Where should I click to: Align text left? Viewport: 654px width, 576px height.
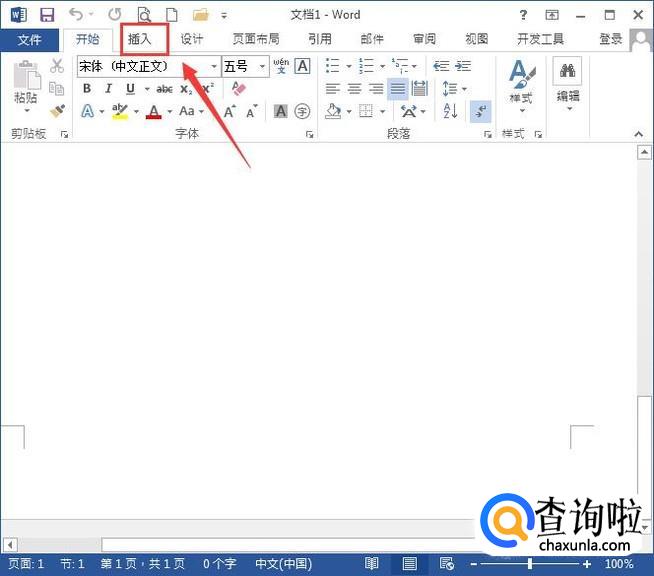(333, 88)
